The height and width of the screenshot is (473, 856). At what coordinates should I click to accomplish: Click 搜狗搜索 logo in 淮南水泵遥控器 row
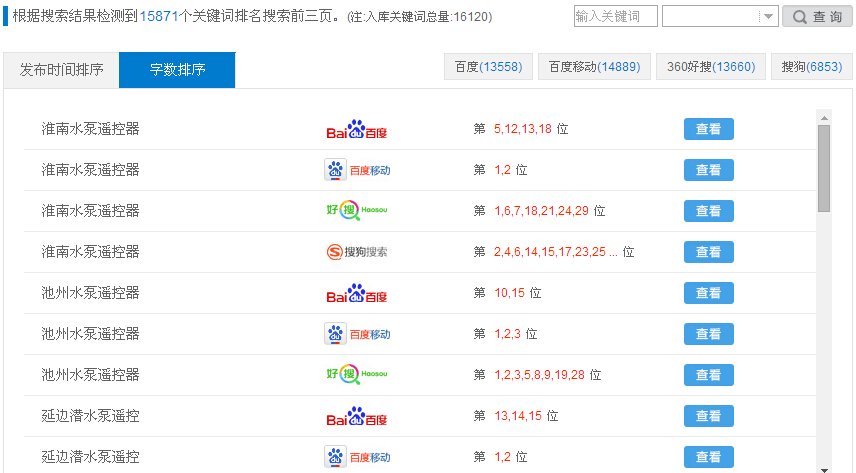[x=357, y=252]
